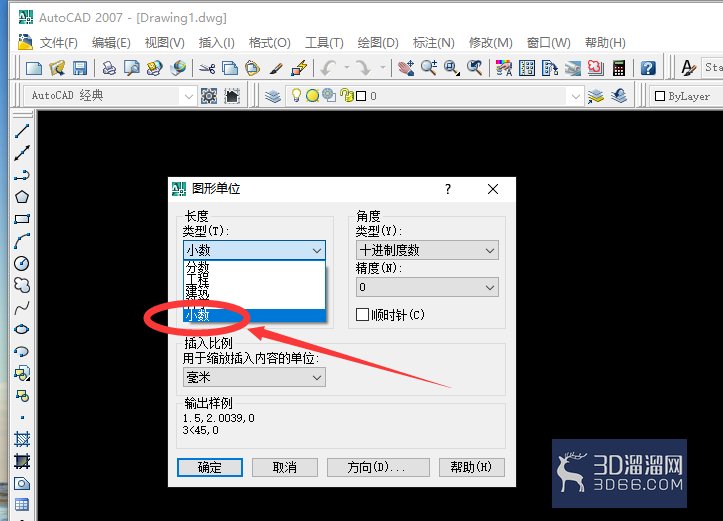Print the drawing with the Plot icon

pyautogui.click(x=109, y=68)
